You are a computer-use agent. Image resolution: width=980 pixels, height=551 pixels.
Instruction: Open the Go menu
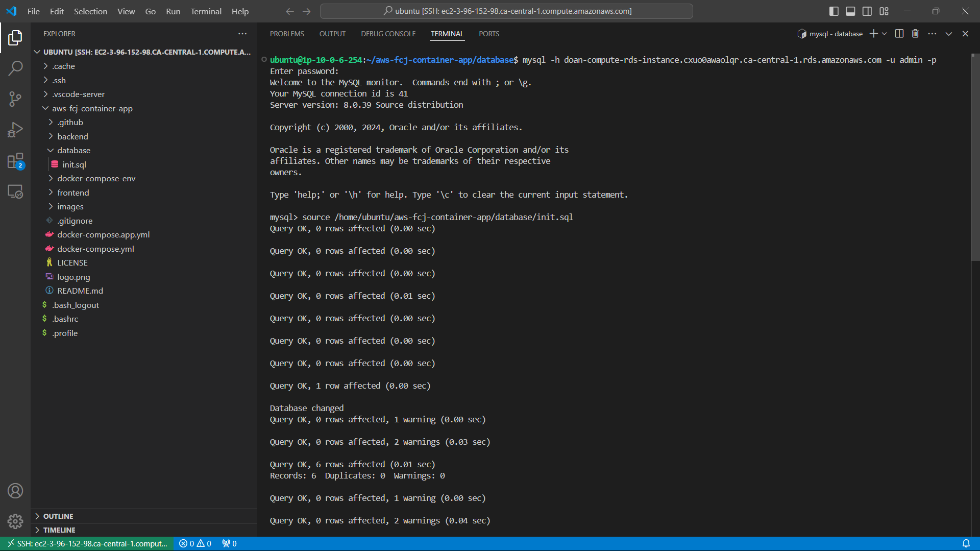[x=151, y=11]
